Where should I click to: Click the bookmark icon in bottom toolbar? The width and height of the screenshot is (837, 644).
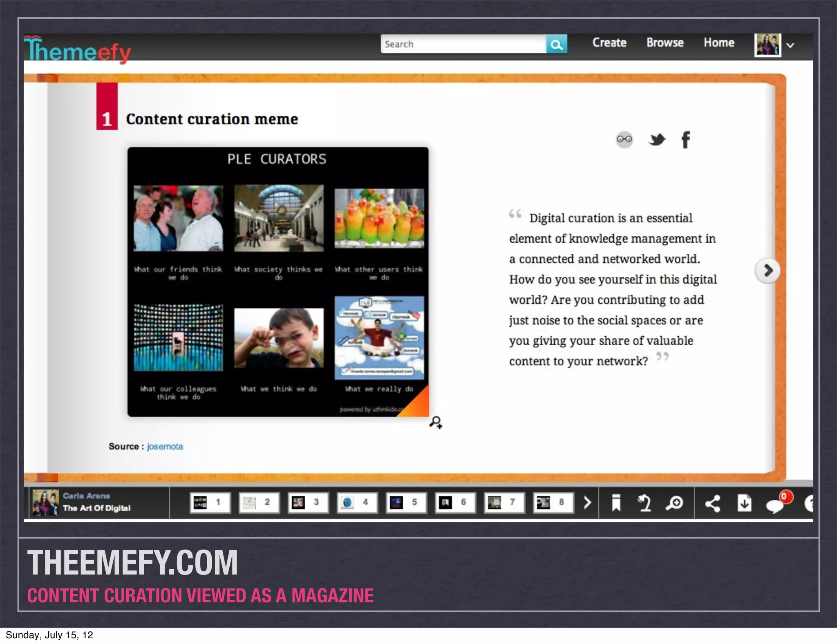[x=616, y=503]
